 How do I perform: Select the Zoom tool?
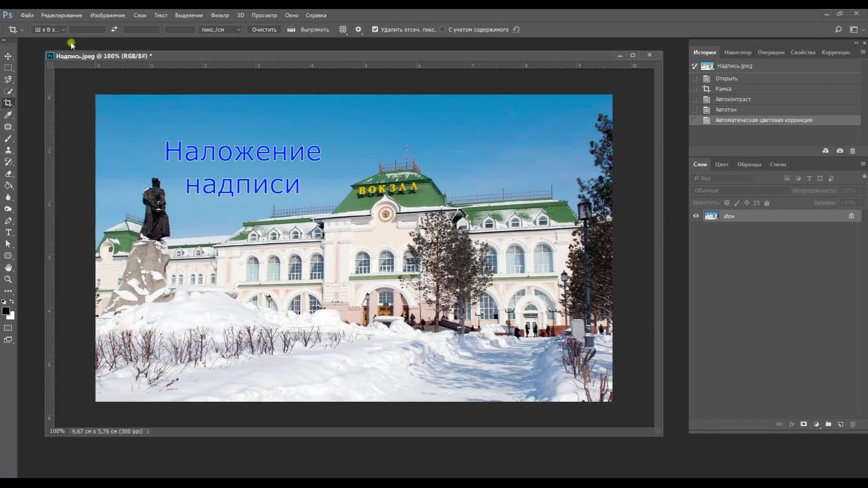8,279
